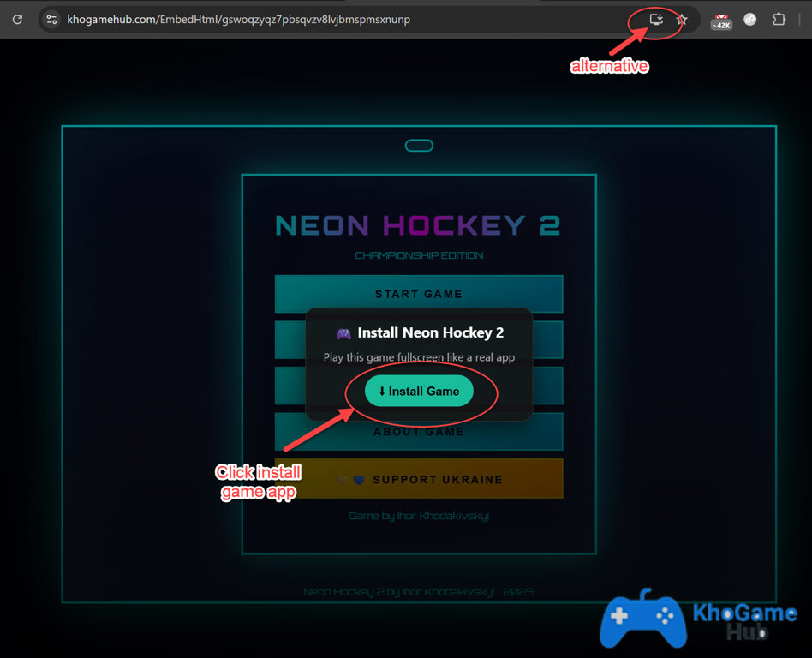Open the extension showing the >42K badge
Image resolution: width=812 pixels, height=658 pixels.
point(719,19)
